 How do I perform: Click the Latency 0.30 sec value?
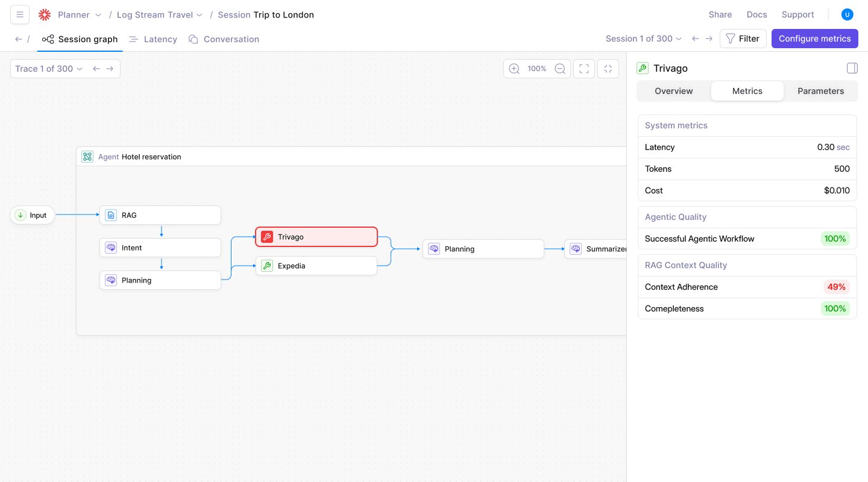coord(834,148)
